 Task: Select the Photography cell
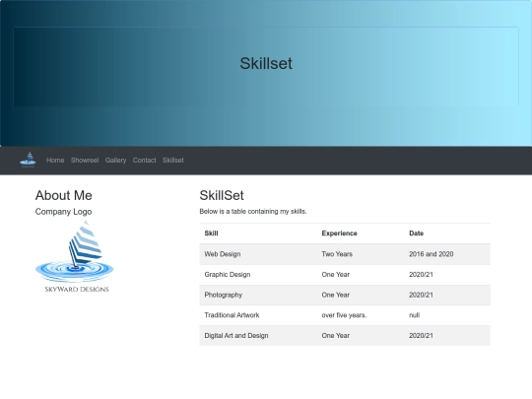(258, 295)
